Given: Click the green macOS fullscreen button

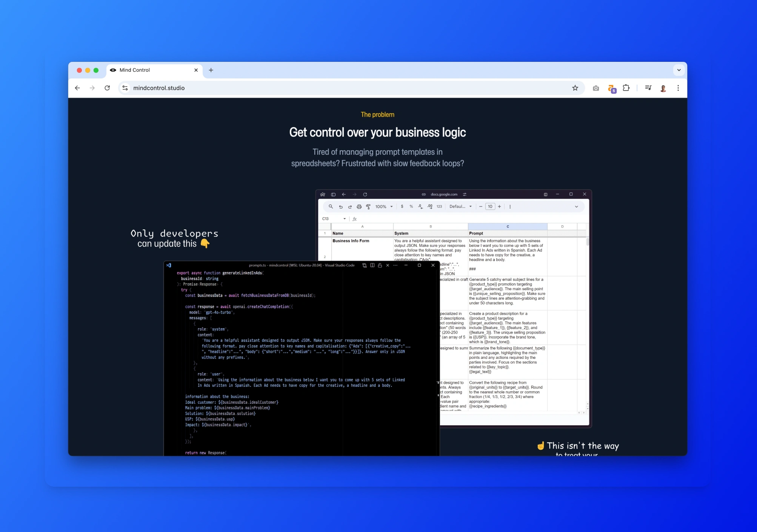Looking at the screenshot, I should [96, 70].
